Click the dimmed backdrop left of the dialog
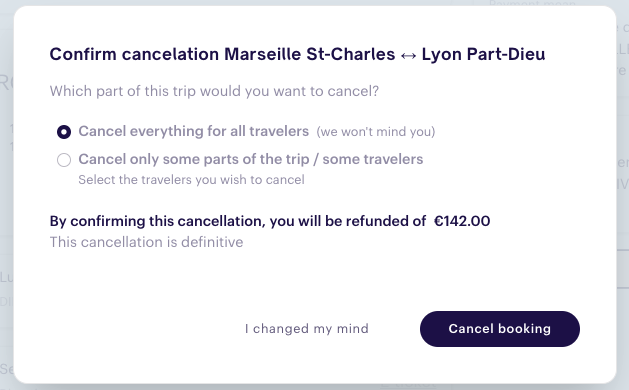629x390 pixels. click(x=6, y=195)
